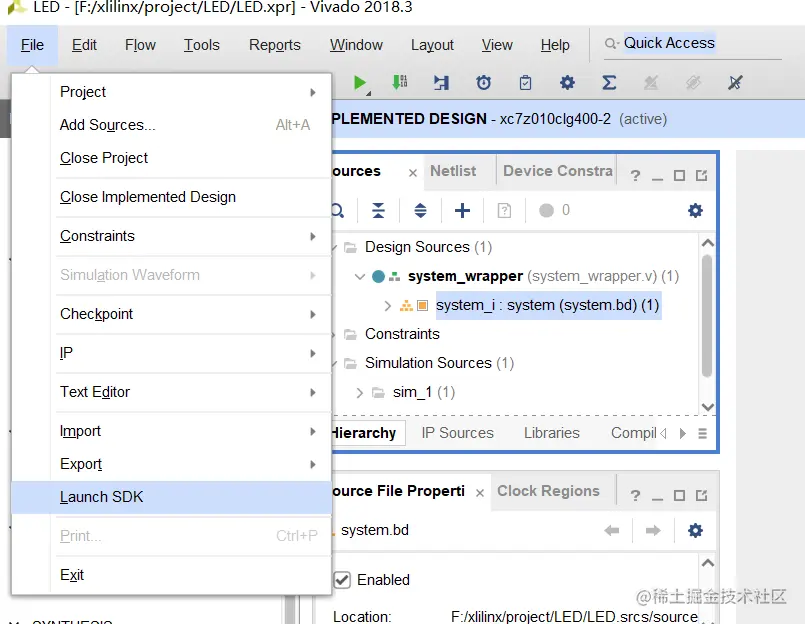The height and width of the screenshot is (624, 805).
Task: Select Launch SDK from File menu
Action: point(171,497)
